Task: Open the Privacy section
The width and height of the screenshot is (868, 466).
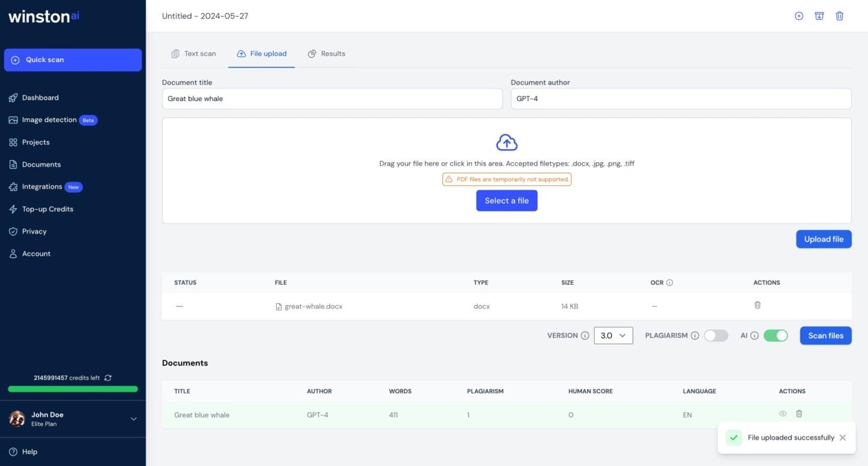Action: tap(34, 231)
